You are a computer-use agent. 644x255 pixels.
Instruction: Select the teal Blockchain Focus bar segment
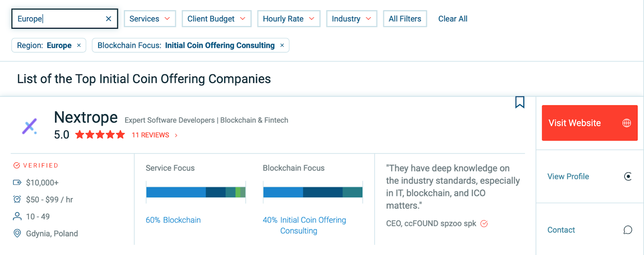353,192
